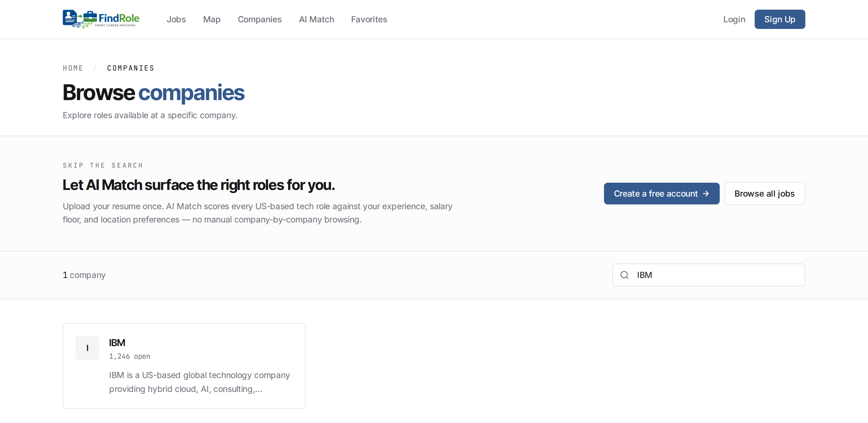Click the '1 company' result count
This screenshot has width=868, height=423.
coord(84,275)
